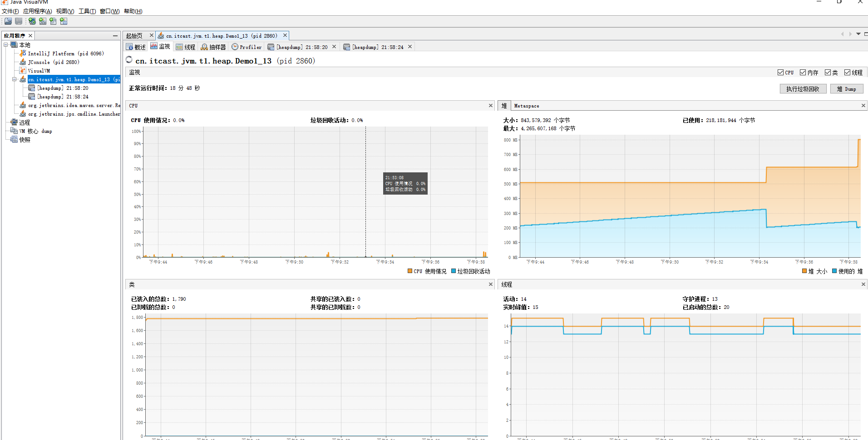The width and height of the screenshot is (868, 440).
Task: Switch to the 概述 tab
Action: [136, 47]
